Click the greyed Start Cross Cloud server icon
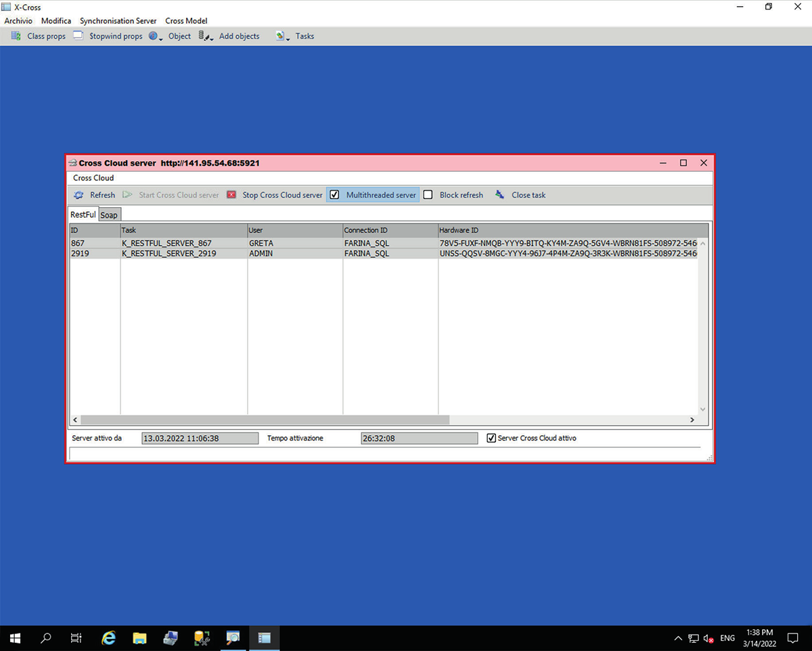This screenshot has width=812, height=651. pyautogui.click(x=127, y=195)
